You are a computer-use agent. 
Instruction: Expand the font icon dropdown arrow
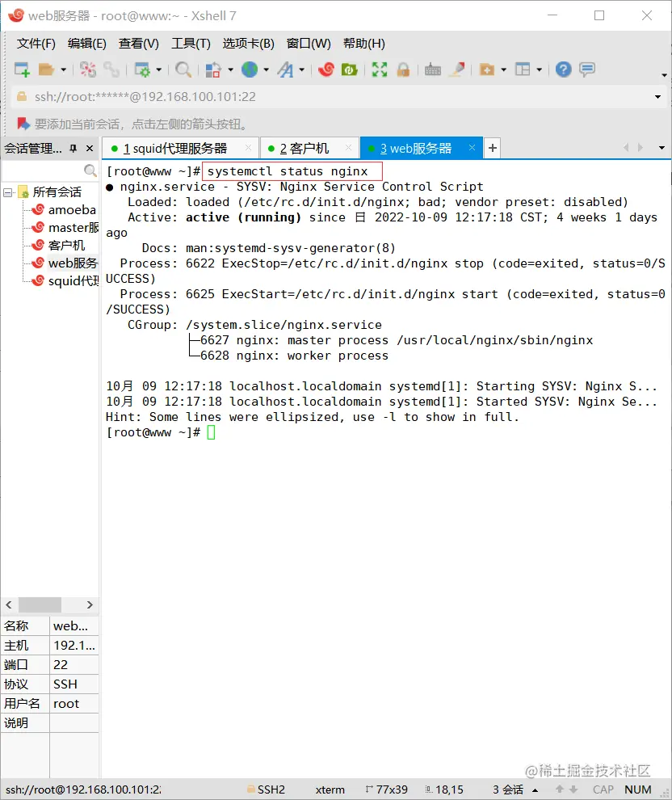[x=302, y=69]
